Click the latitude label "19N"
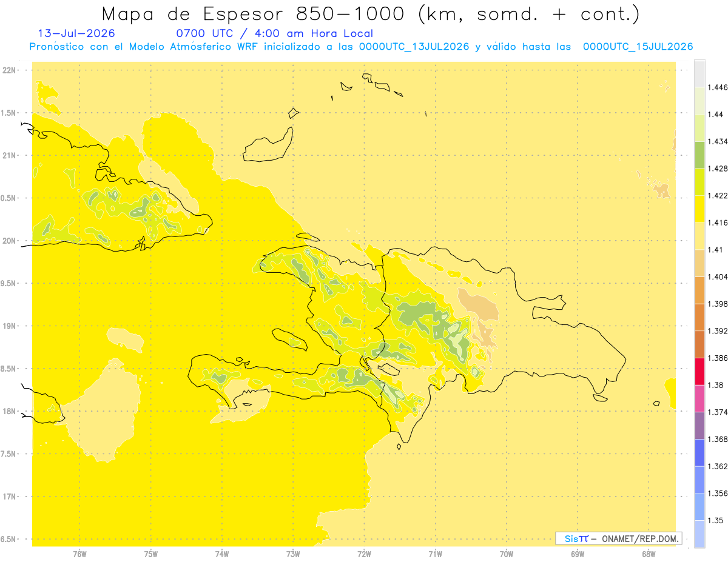The height and width of the screenshot is (562, 728). pyautogui.click(x=8, y=326)
